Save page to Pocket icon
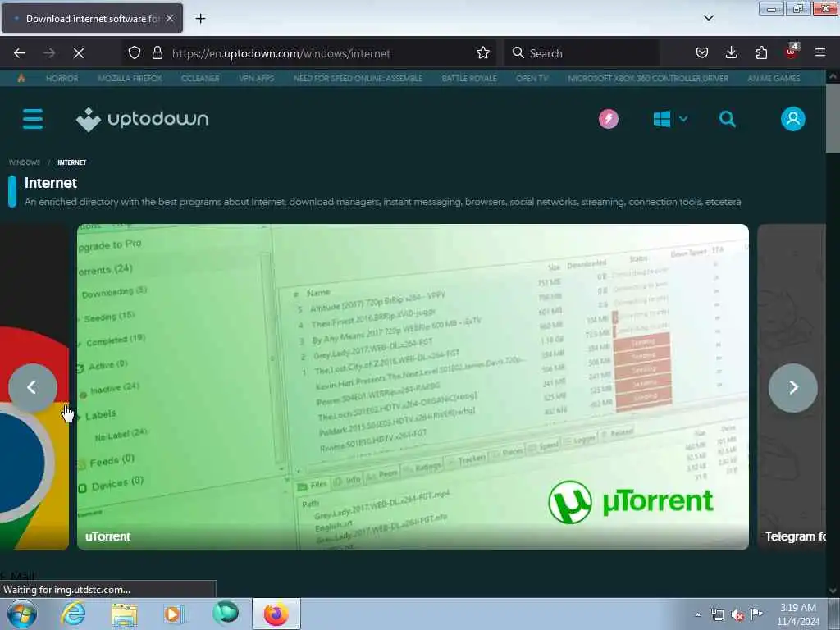The height and width of the screenshot is (630, 840). (702, 52)
